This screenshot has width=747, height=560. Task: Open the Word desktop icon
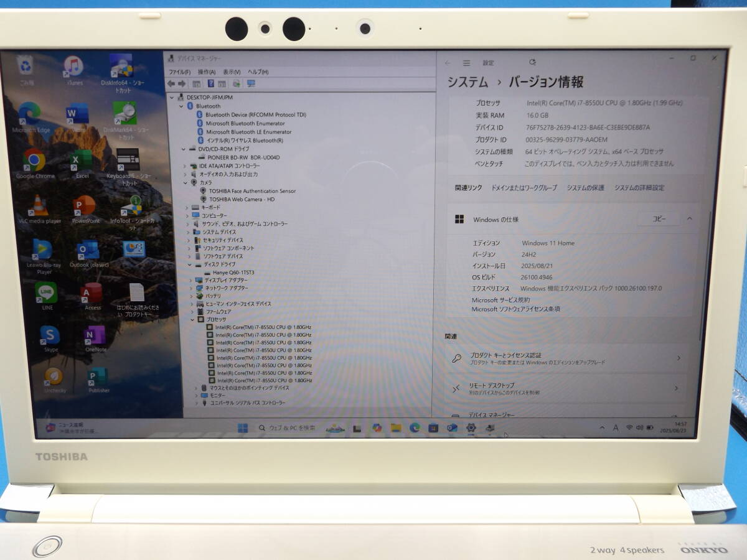77,117
